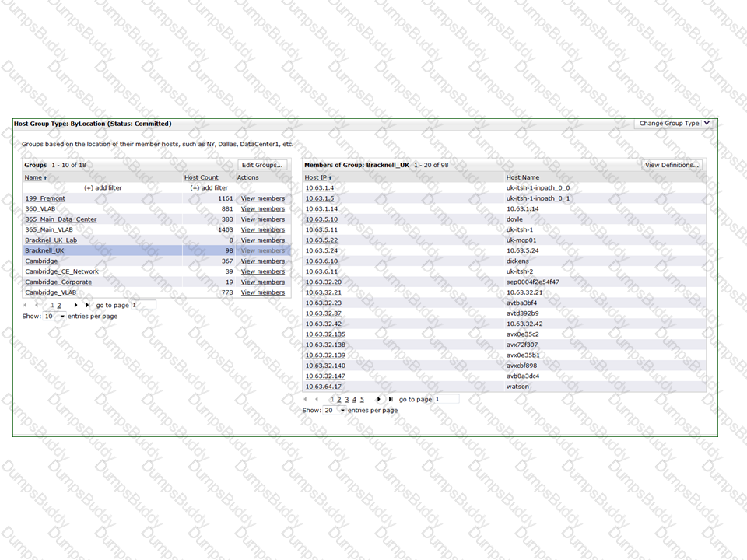This screenshot has height=560, width=747.
Task: Open host IP 10.63.5.10
Action: click(321, 219)
